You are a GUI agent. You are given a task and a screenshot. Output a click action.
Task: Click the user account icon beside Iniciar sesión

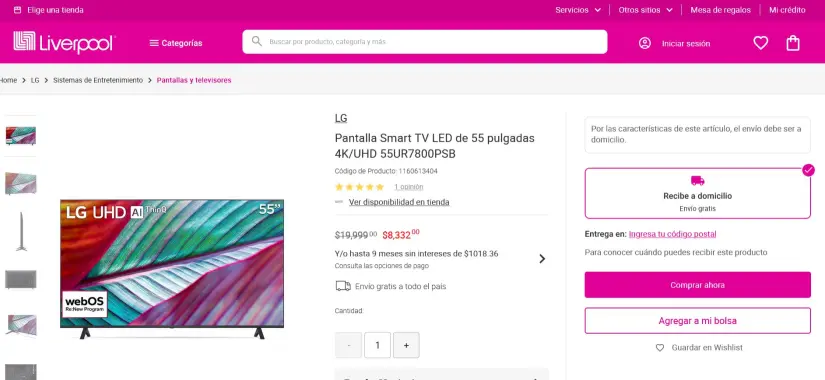[x=645, y=43]
